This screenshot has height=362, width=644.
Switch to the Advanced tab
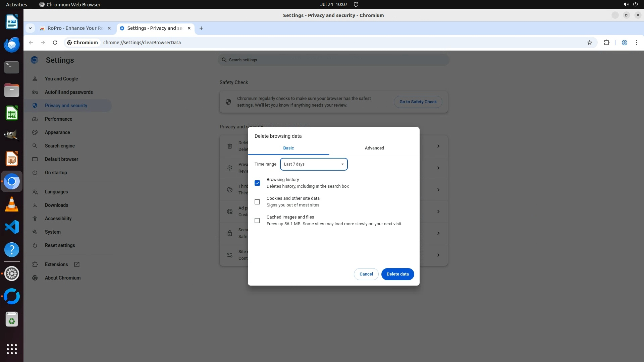point(374,148)
